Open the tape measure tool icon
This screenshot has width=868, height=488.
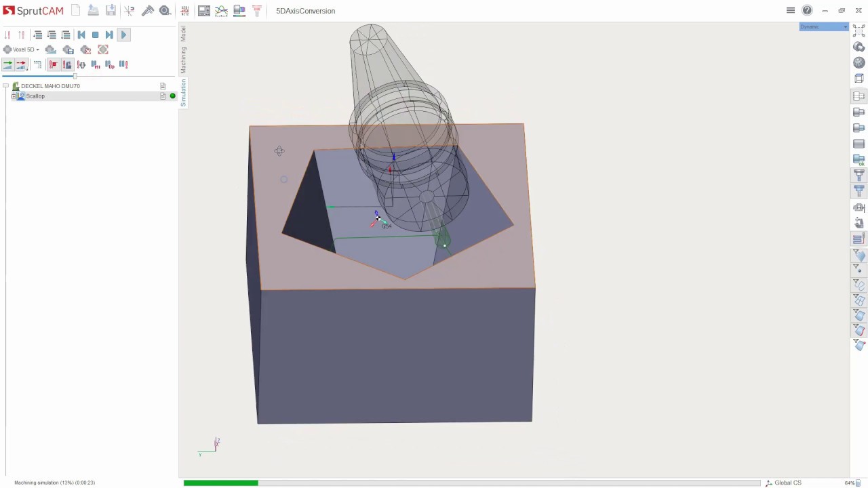tap(165, 11)
